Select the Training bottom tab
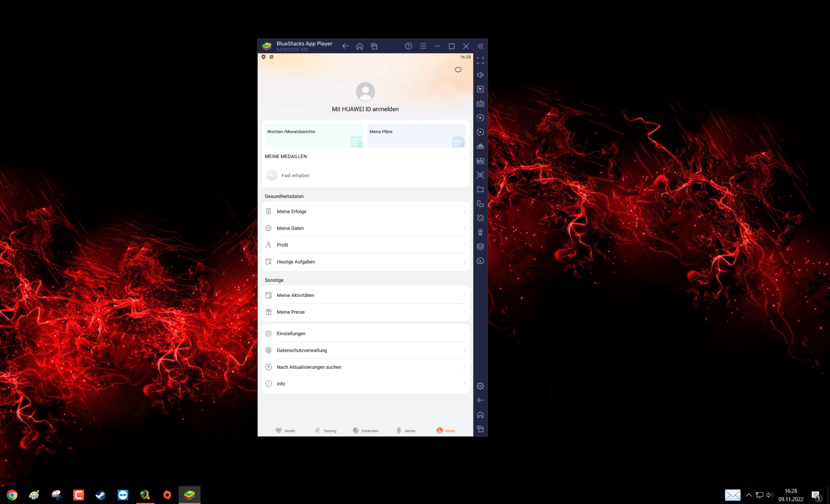Viewport: 830px width, 504px height. 325,431
